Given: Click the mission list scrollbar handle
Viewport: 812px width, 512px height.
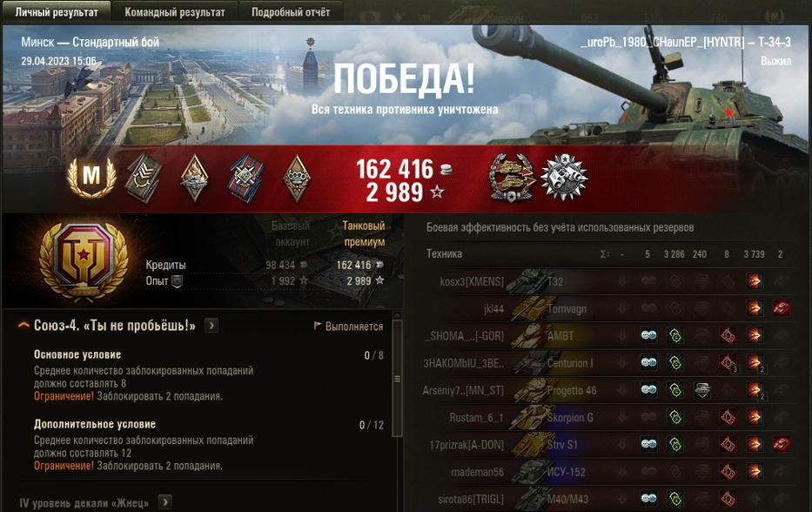Looking at the screenshot, I should (x=397, y=379).
